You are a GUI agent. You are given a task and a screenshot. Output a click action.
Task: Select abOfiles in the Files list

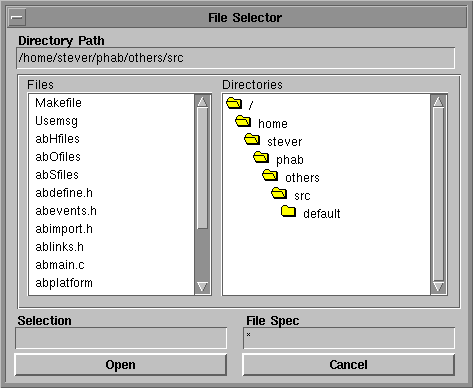coord(58,157)
